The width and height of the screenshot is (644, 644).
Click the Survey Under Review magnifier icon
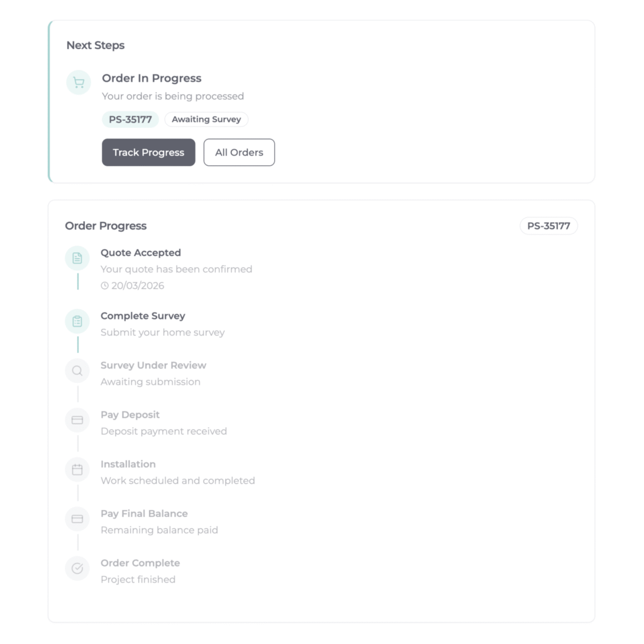click(x=77, y=371)
